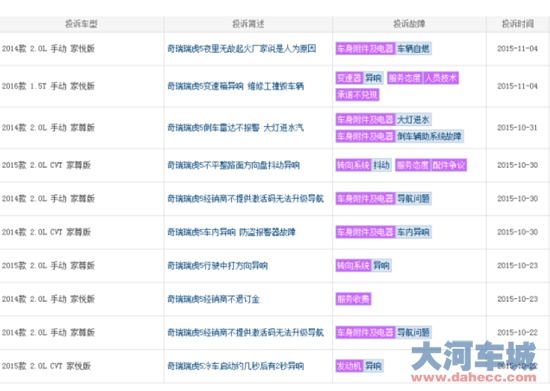This screenshot has height=391, width=550.
Task: Open complaint 倒车雷达不报警 大灯进水汽
Action: click(x=235, y=128)
